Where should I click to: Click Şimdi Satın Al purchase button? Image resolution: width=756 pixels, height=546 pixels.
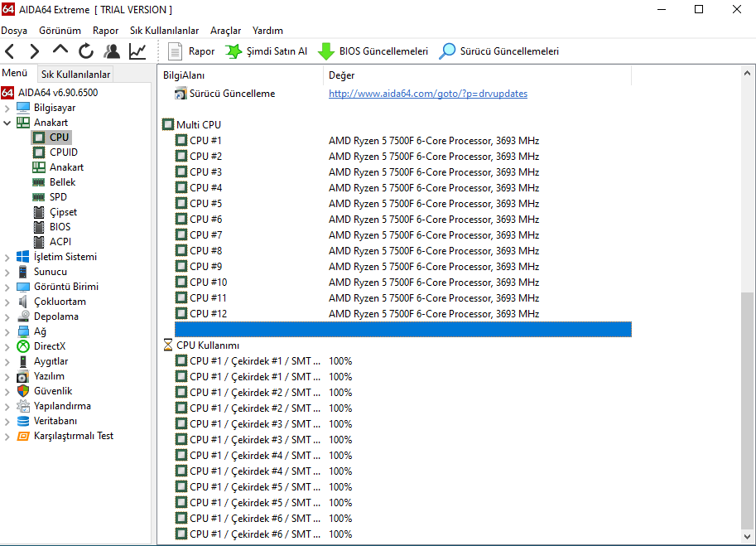click(266, 51)
